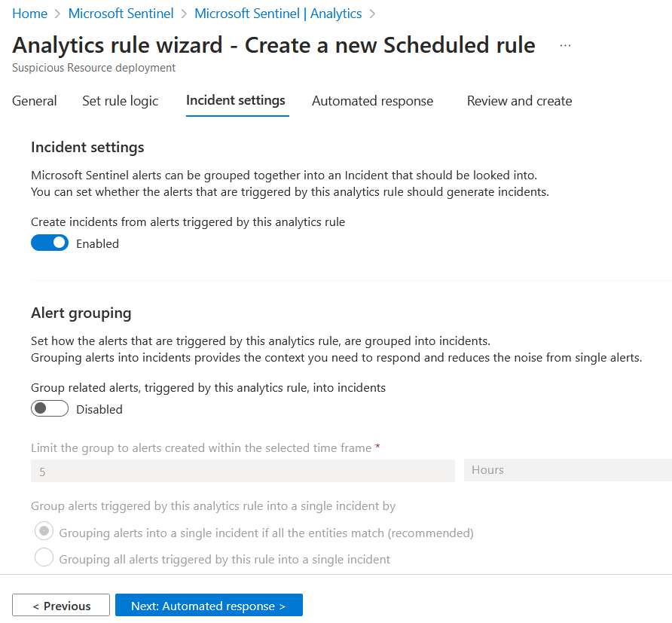This screenshot has height=623, width=672.
Task: Disable incident creation from triggered alerts
Action: tap(50, 243)
